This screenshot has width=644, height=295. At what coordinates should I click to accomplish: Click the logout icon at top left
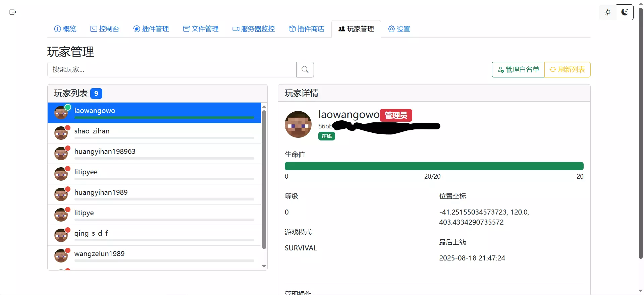click(13, 12)
